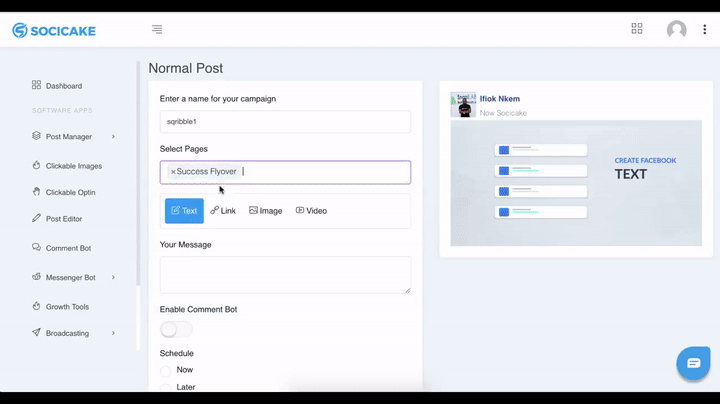Image resolution: width=720 pixels, height=404 pixels.
Task: Toggle the Enable Comment Bot switch
Action: tap(176, 329)
